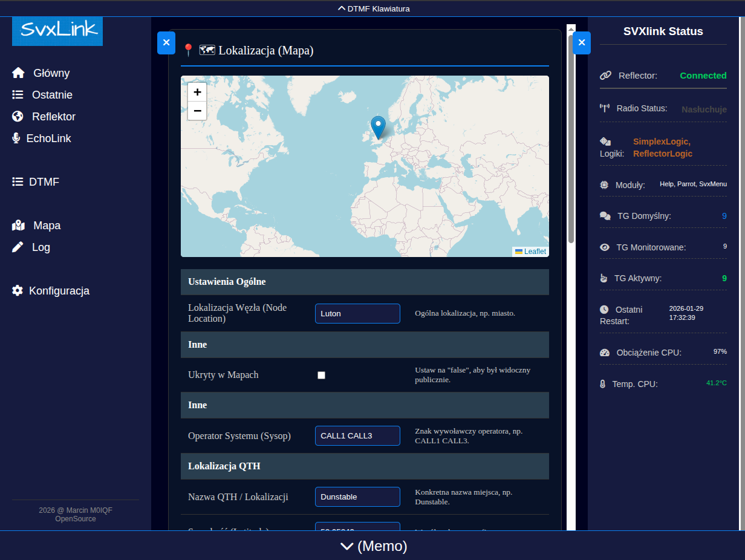The height and width of the screenshot is (560, 745).
Task: Zoom in the map with plus button
Action: pyautogui.click(x=197, y=92)
